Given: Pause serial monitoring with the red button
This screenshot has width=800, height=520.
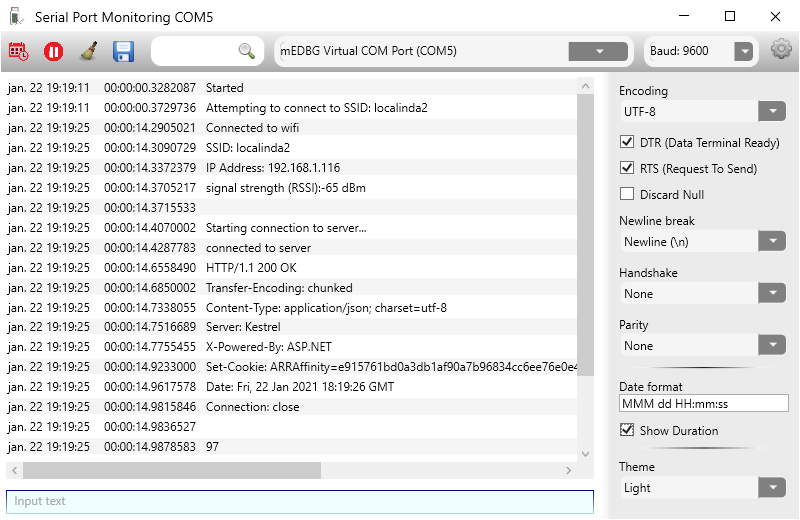Looking at the screenshot, I should click(x=54, y=51).
